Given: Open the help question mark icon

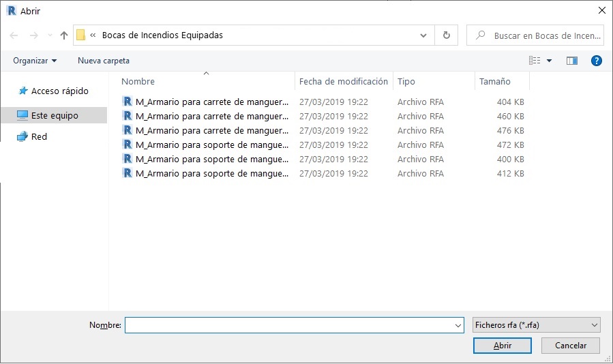Looking at the screenshot, I should point(597,61).
